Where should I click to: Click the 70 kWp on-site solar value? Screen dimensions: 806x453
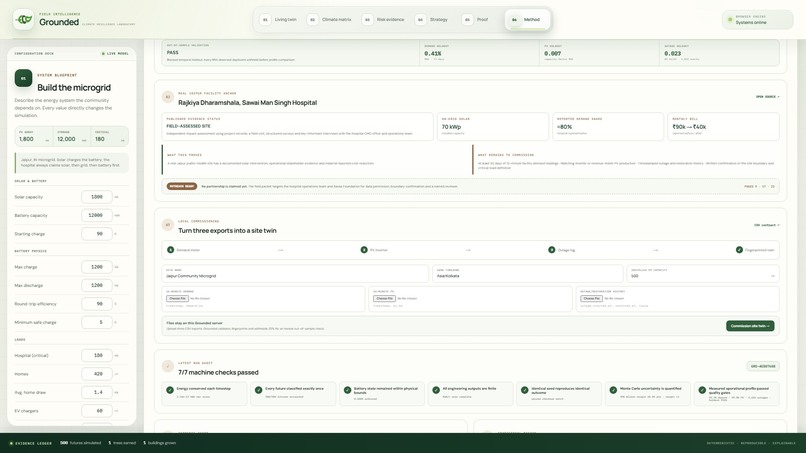pos(451,127)
